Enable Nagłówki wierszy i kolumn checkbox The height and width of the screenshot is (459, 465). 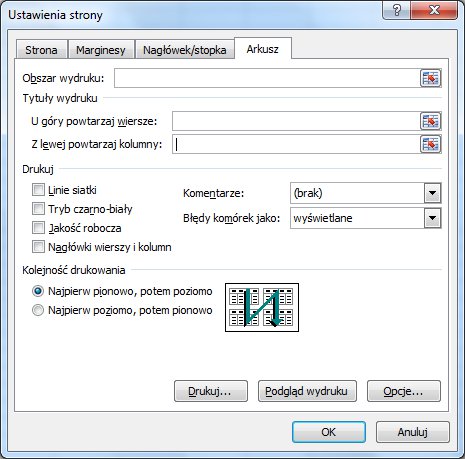click(x=38, y=247)
